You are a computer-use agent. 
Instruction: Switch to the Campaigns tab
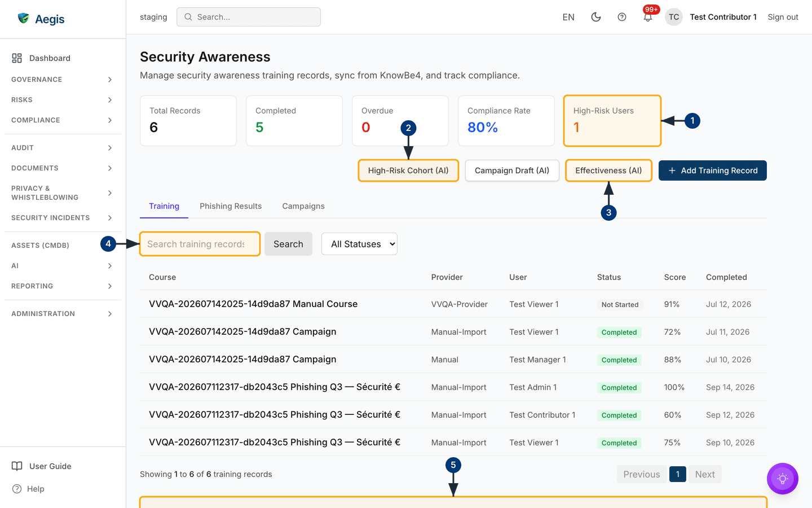[x=303, y=206]
